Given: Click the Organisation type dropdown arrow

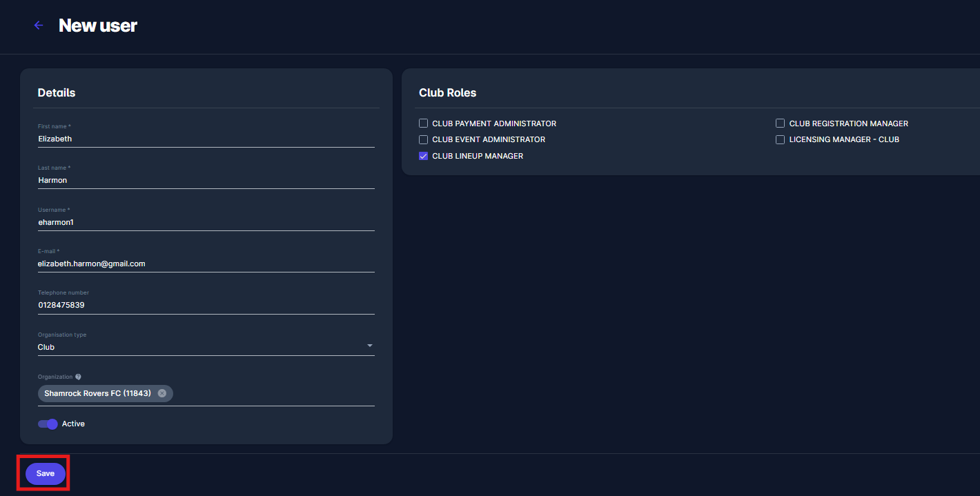Looking at the screenshot, I should coord(369,346).
